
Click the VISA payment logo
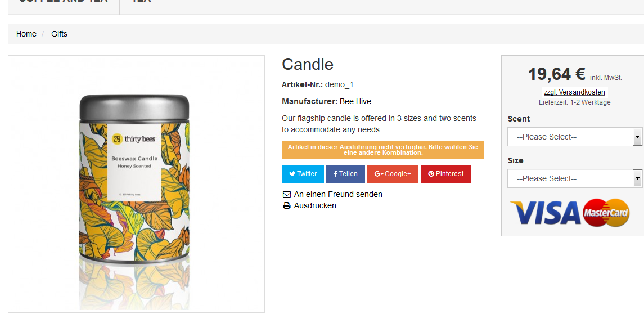pos(546,213)
